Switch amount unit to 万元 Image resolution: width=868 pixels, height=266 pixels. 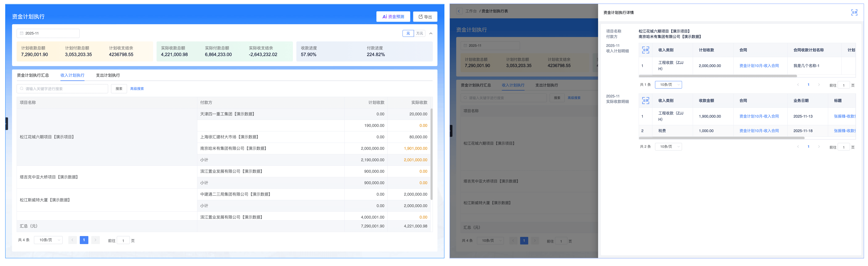pos(420,33)
